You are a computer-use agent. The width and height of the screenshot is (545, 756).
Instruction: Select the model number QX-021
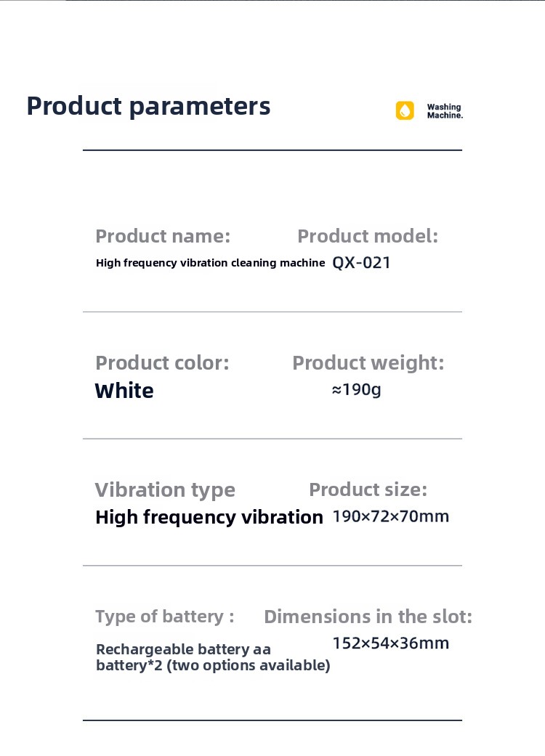click(361, 263)
